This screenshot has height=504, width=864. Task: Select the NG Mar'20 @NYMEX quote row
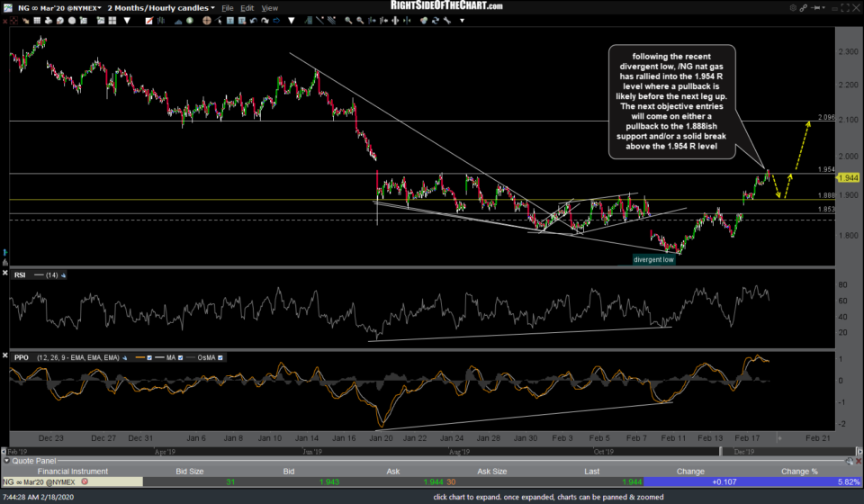[x=40, y=481]
